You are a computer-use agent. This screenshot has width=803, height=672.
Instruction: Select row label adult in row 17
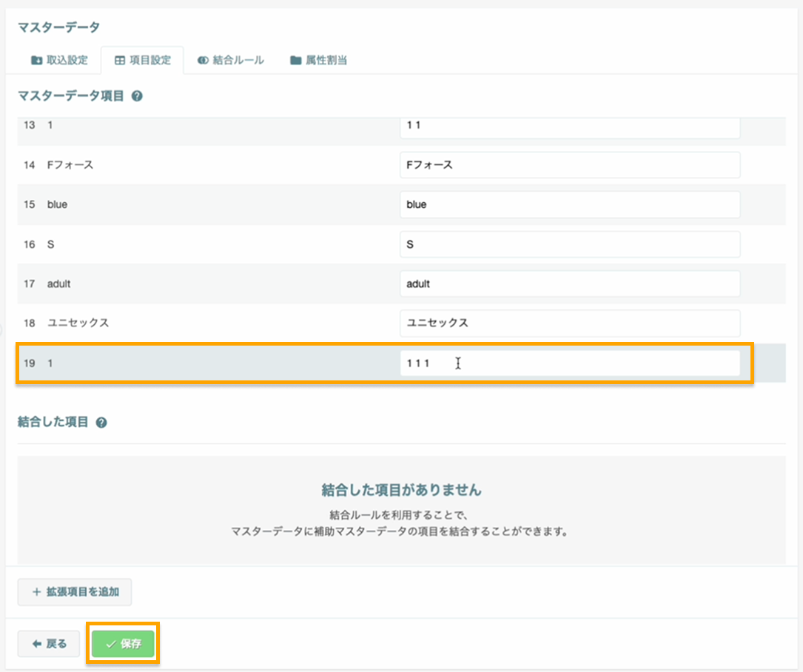coord(59,283)
